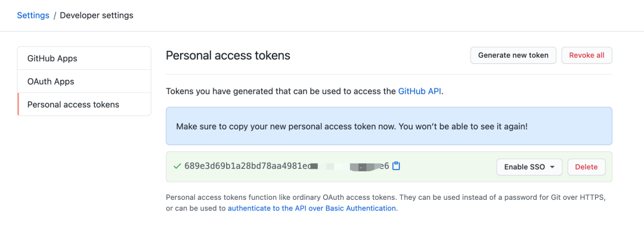Click the caret arrow on Enable SSO

(552, 167)
